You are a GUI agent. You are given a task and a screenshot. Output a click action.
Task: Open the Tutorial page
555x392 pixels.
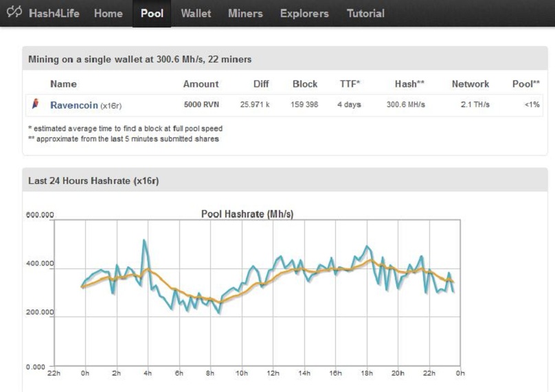365,14
